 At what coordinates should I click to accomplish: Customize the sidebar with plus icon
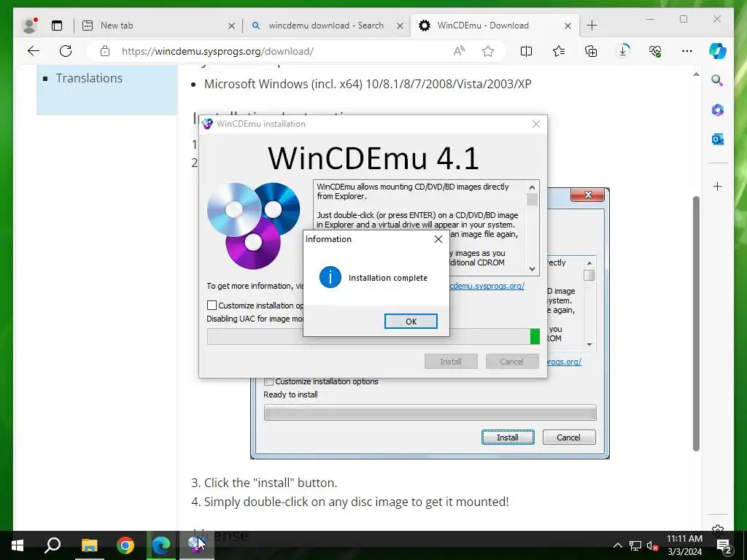[x=718, y=186]
